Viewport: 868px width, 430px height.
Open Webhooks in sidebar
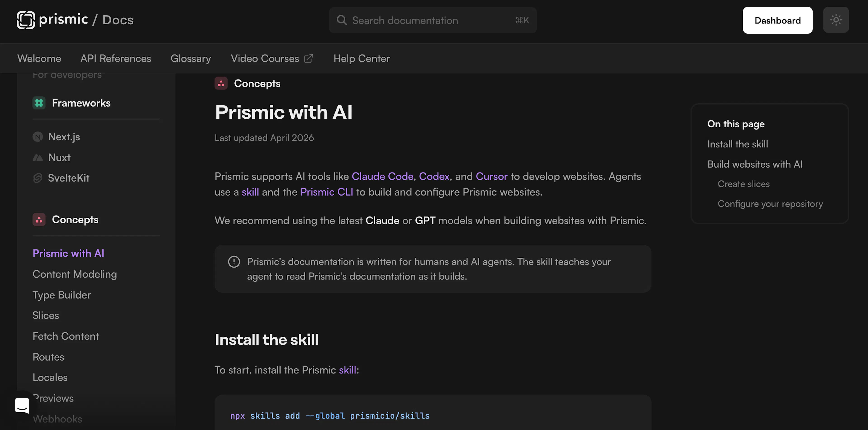pyautogui.click(x=58, y=419)
